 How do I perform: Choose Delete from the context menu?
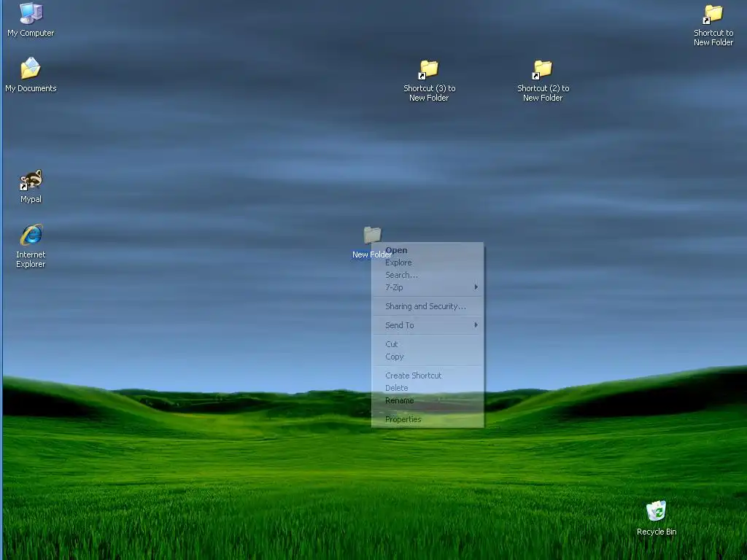[427, 388]
